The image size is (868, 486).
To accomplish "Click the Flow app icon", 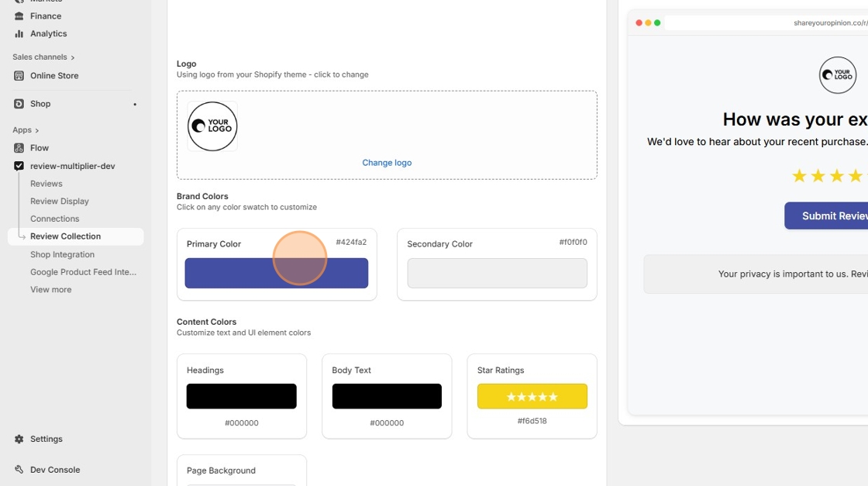I will tap(19, 147).
